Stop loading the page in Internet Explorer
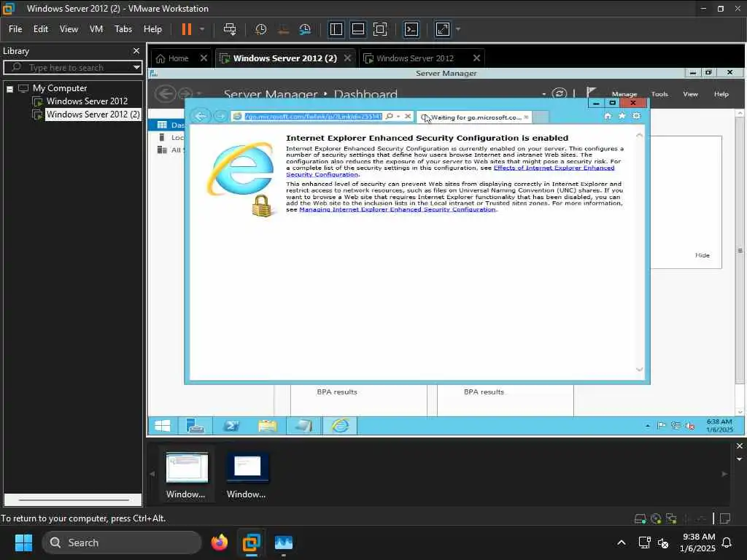This screenshot has width=747, height=560. click(408, 116)
